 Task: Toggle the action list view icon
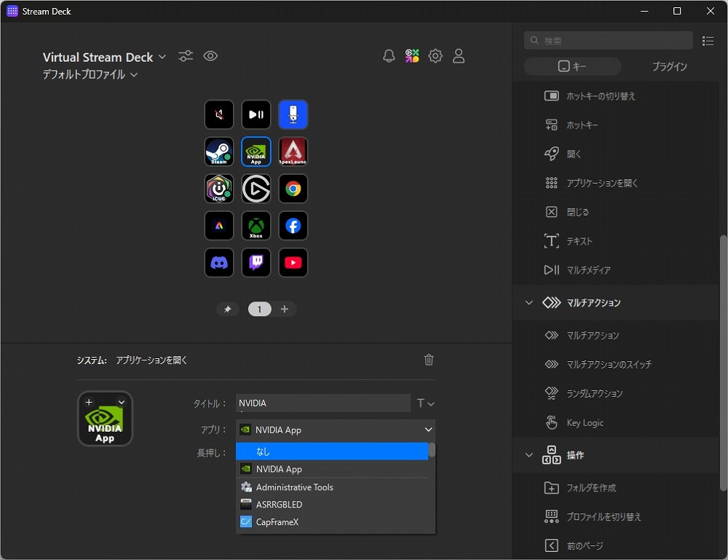pos(708,41)
